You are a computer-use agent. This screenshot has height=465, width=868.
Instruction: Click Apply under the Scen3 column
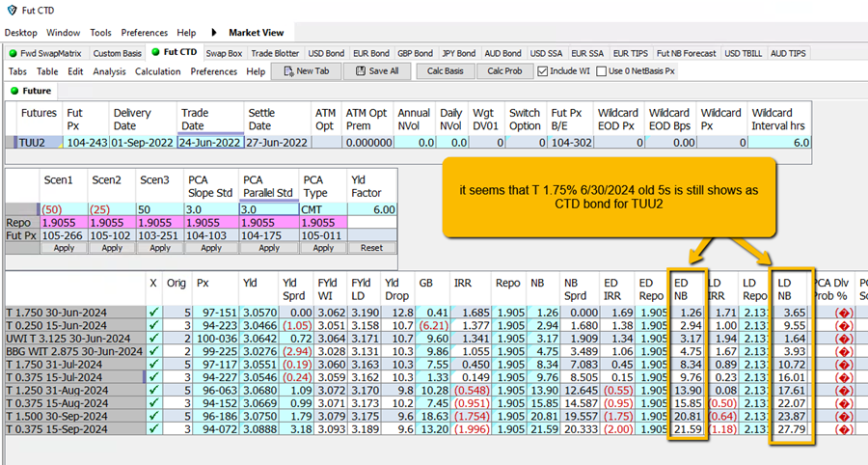click(160, 248)
